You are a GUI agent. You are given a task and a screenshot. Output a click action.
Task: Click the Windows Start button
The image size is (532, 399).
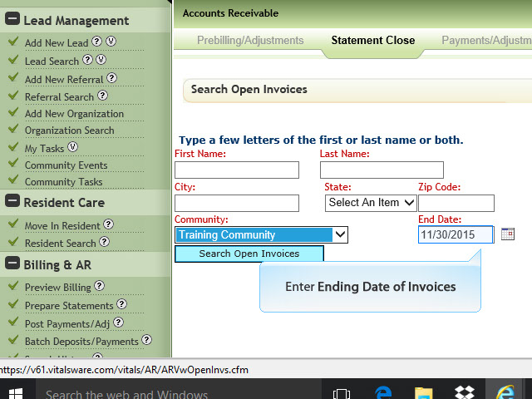point(16,393)
